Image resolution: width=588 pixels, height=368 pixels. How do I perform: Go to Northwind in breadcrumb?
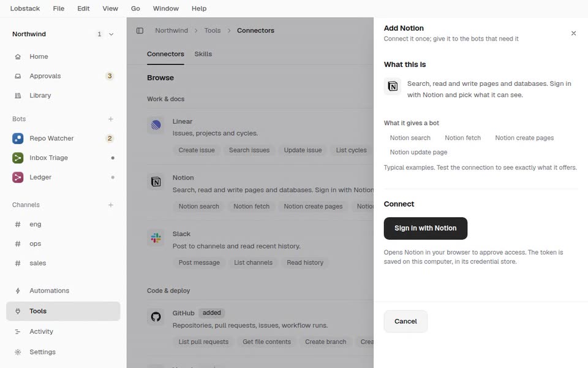171,31
